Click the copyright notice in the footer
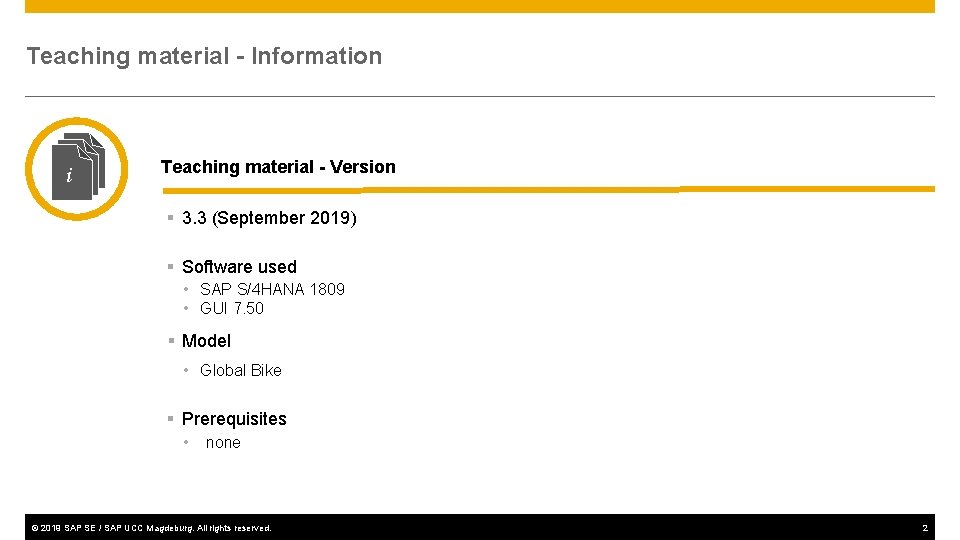This screenshot has height=540, width=960. click(x=151, y=528)
